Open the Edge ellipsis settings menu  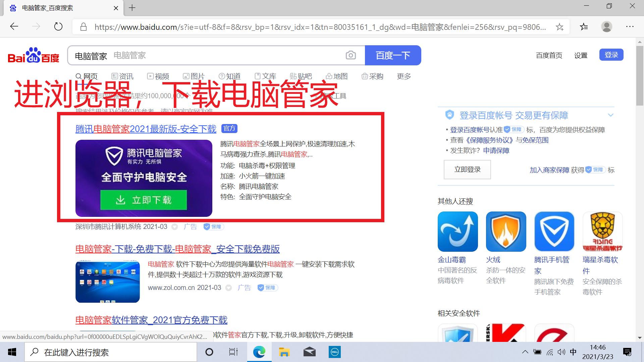tap(630, 27)
